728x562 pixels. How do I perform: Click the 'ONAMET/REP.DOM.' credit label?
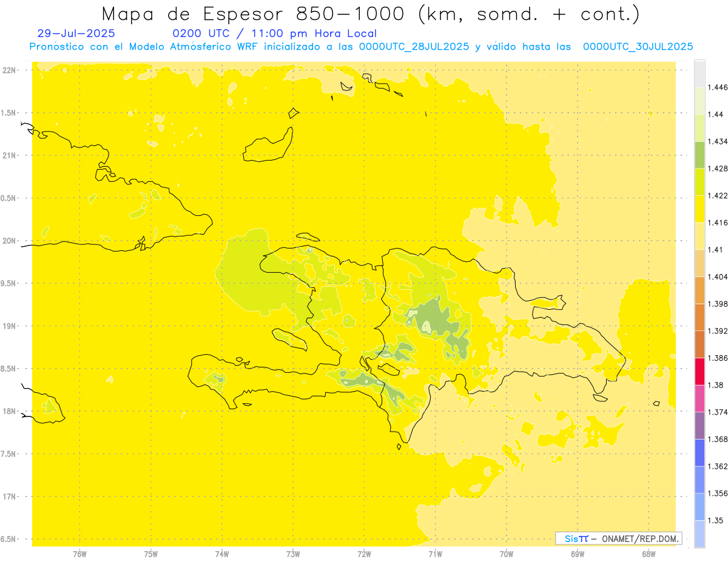[x=639, y=538]
